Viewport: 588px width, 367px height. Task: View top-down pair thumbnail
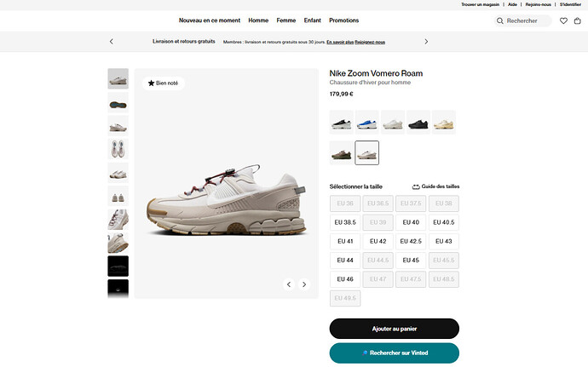coord(118,149)
